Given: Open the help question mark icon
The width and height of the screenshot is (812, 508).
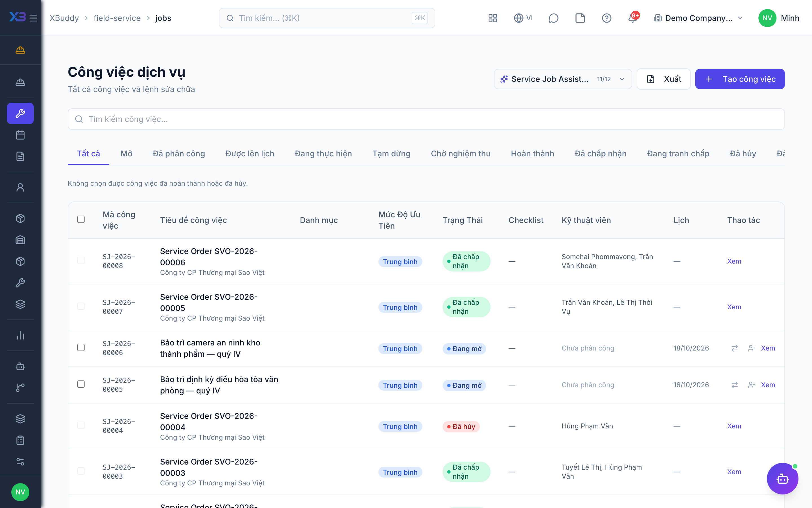Looking at the screenshot, I should pyautogui.click(x=606, y=18).
